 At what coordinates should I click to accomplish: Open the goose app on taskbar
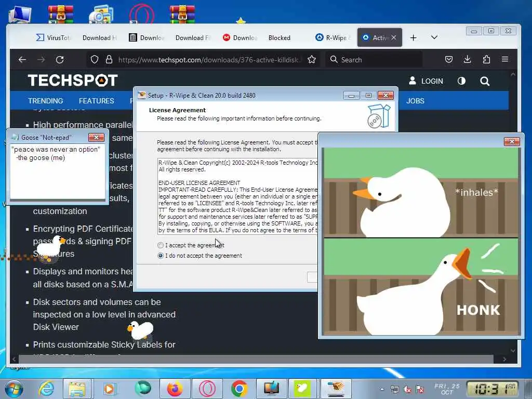tap(302, 389)
